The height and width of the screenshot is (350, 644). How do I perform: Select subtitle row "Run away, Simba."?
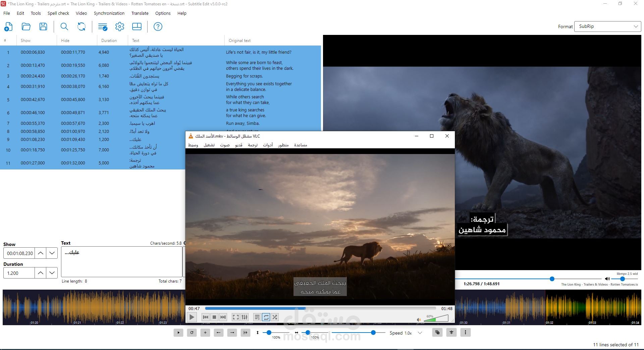[160, 123]
